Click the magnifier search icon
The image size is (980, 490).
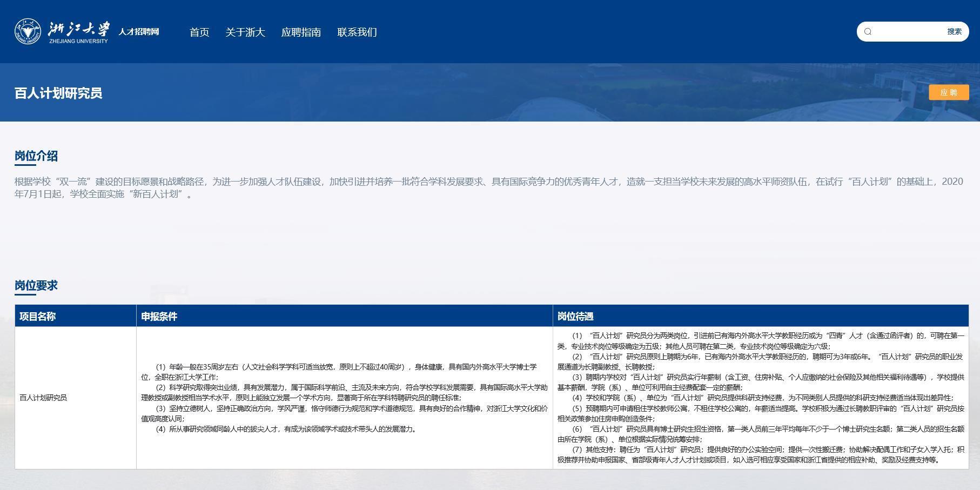pos(869,31)
